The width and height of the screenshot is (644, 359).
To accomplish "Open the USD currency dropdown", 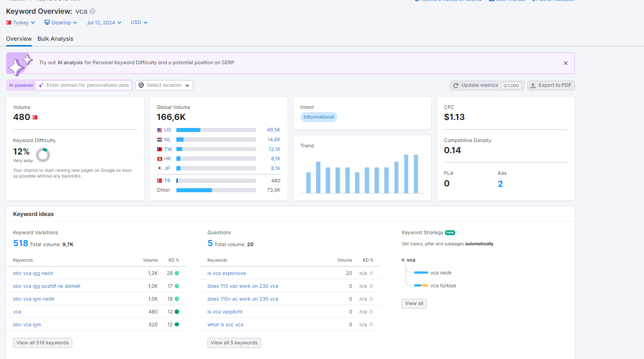I will coord(139,22).
